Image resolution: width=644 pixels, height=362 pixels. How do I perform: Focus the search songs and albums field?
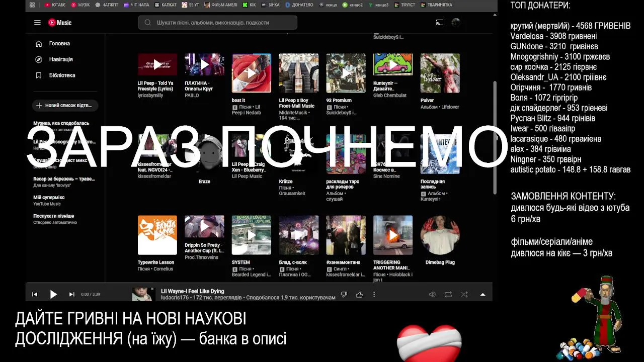click(217, 23)
